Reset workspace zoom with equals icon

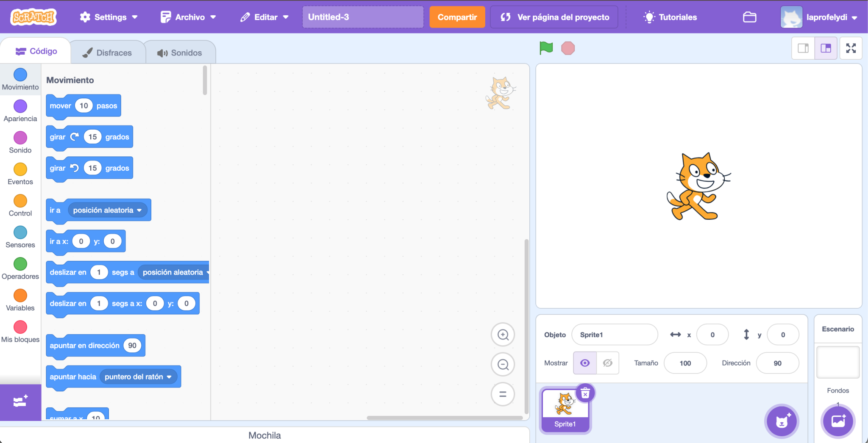(503, 394)
